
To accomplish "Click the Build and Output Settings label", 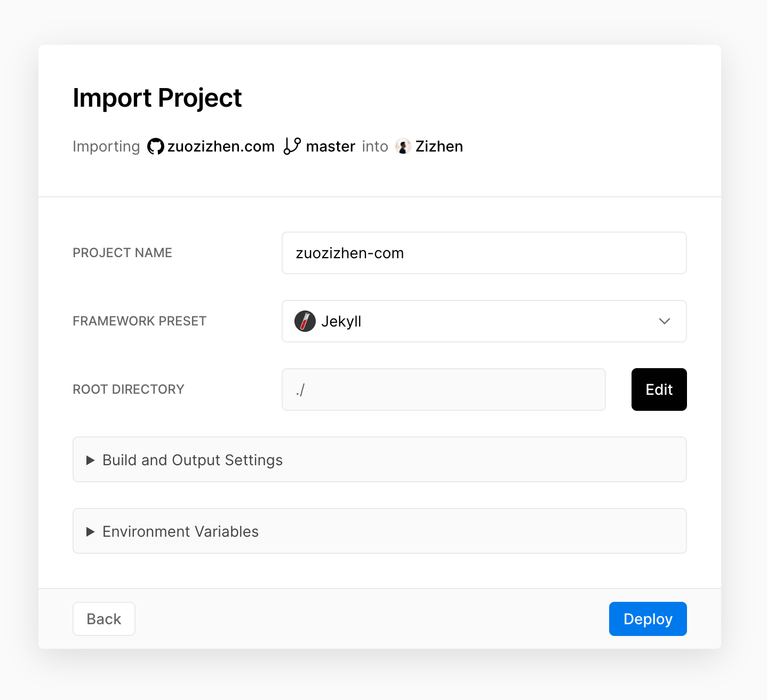I will tap(193, 460).
